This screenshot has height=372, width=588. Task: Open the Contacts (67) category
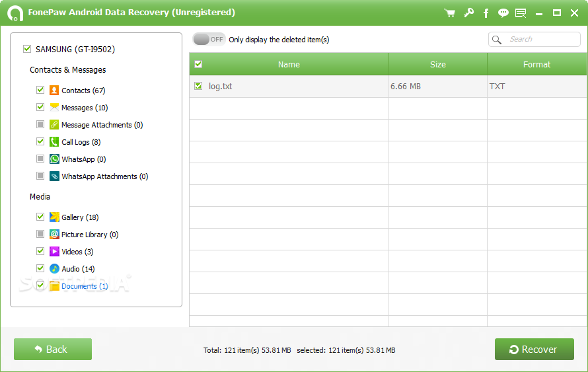point(83,91)
